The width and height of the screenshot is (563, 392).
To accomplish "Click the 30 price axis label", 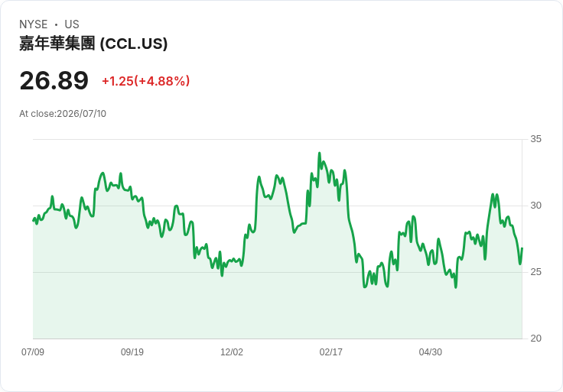I will tap(535, 206).
